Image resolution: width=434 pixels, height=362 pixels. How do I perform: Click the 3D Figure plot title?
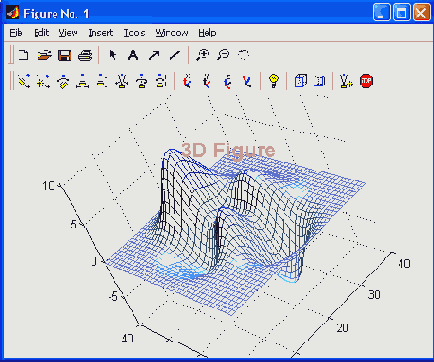point(228,150)
